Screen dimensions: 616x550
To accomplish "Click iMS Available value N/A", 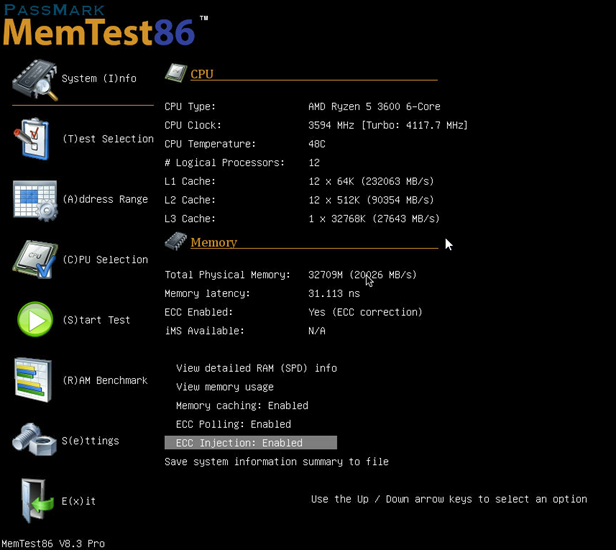I will 317,331.
